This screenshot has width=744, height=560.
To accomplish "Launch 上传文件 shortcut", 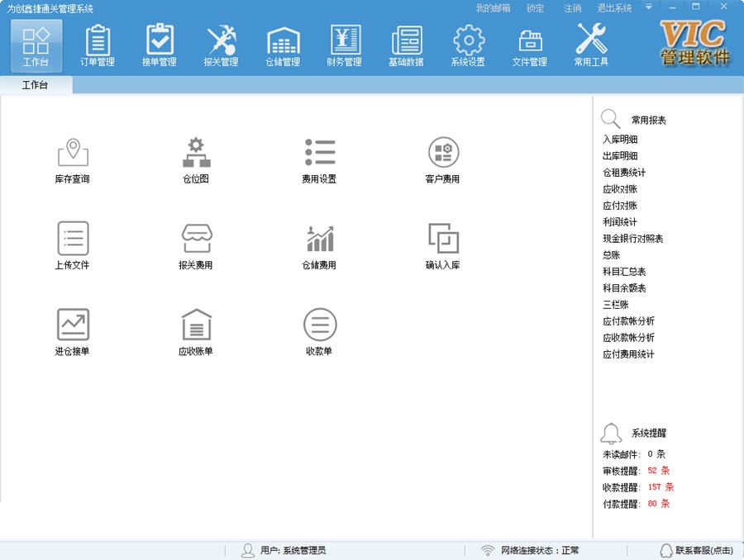I will pyautogui.click(x=73, y=246).
